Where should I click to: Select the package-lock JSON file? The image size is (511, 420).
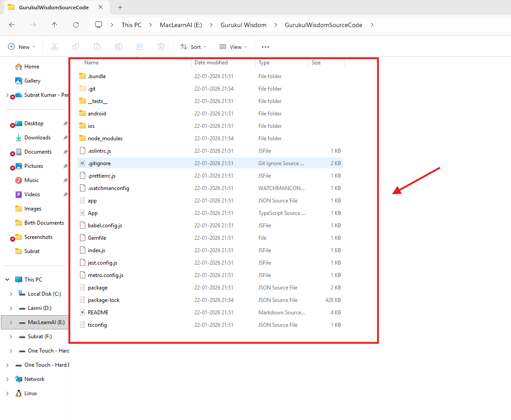tap(103, 300)
